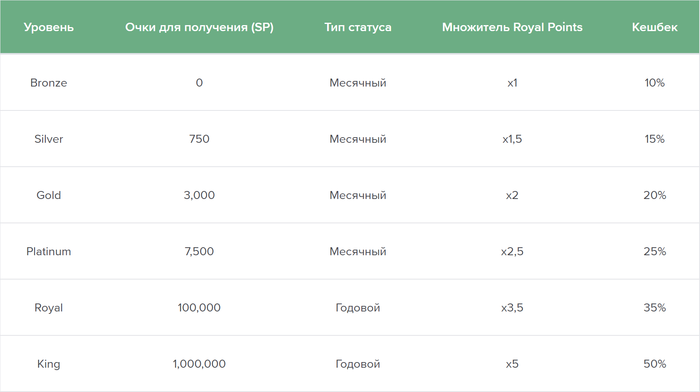Click the 100,000 points value
Viewport: 700px width, 392px height.
[x=199, y=308]
